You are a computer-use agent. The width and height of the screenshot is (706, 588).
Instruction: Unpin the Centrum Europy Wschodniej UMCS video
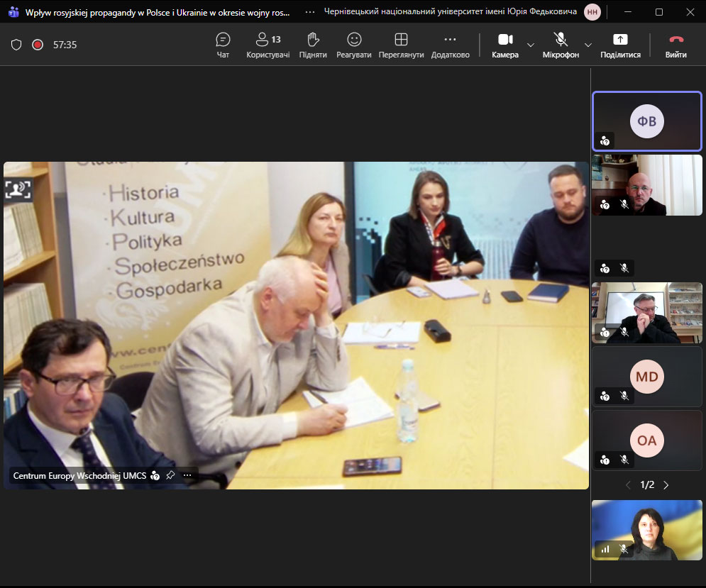170,475
